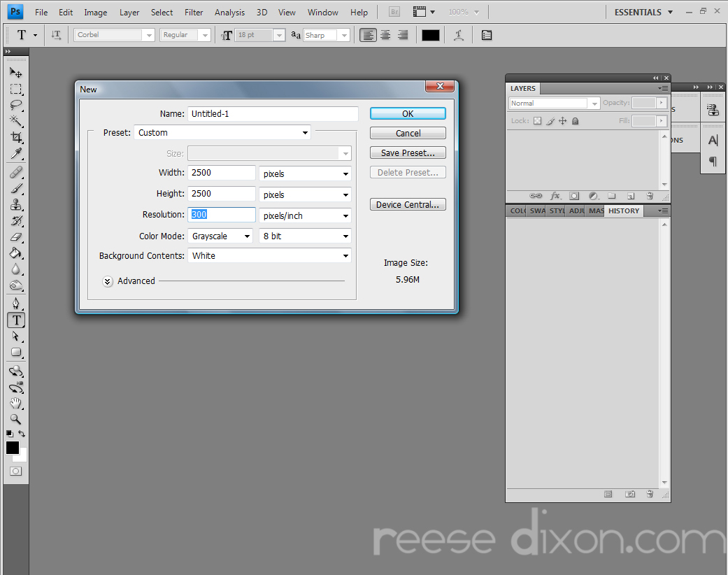
Task: Open the File menu
Action: 41,13
